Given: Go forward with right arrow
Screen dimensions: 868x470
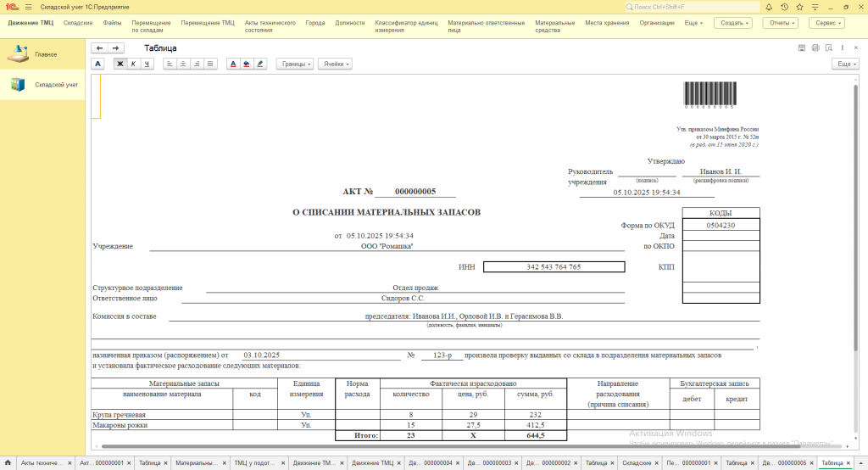Looking at the screenshot, I should point(115,48).
